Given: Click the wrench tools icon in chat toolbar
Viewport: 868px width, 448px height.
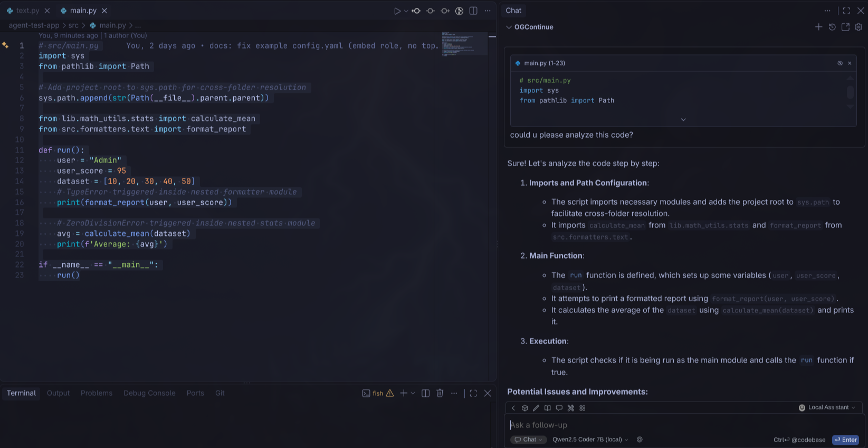Looking at the screenshot, I should click(x=571, y=408).
